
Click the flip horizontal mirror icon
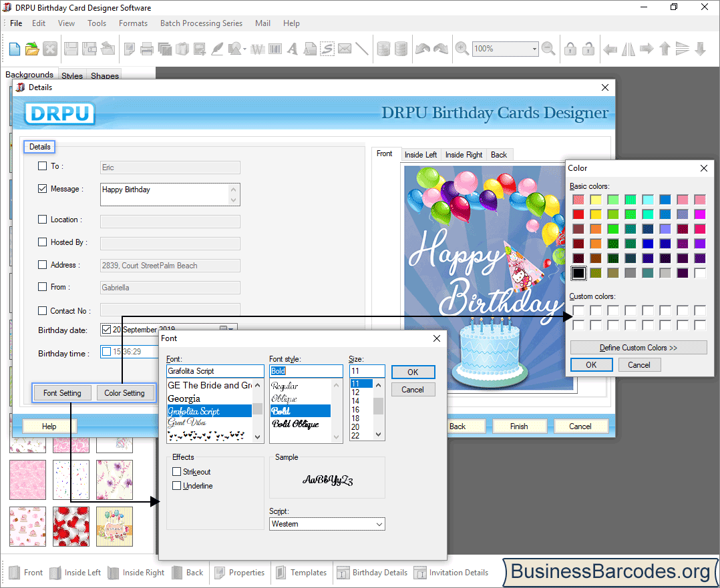tap(628, 49)
